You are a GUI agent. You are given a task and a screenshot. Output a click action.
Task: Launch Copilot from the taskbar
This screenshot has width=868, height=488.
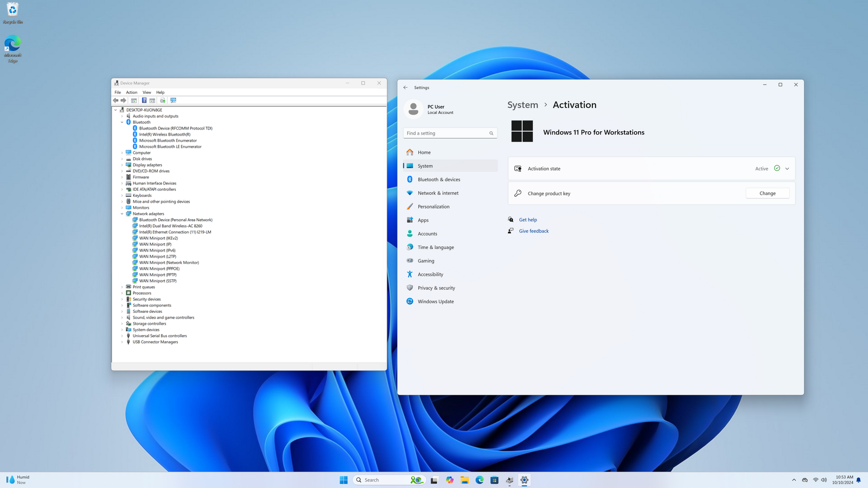click(450, 480)
